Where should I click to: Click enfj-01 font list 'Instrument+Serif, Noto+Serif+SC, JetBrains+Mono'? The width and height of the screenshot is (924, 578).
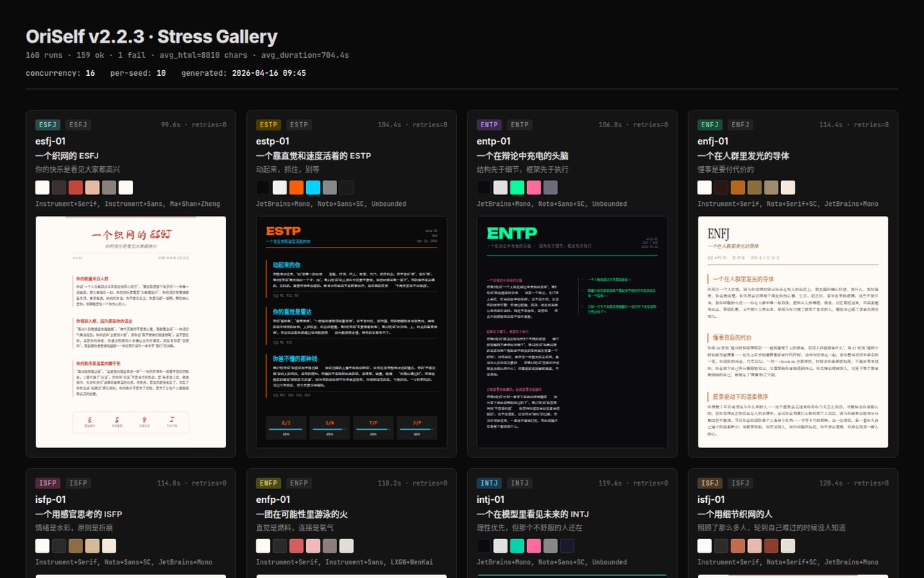788,204
